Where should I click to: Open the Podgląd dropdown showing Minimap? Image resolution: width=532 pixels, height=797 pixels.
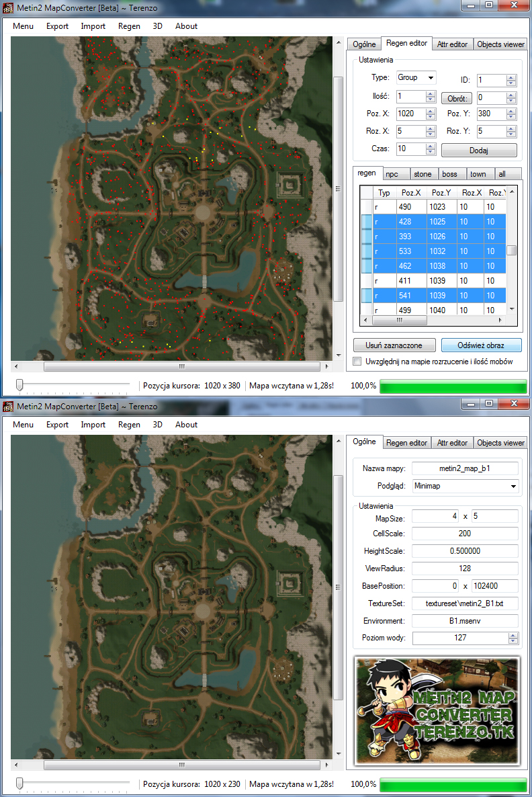point(465,486)
